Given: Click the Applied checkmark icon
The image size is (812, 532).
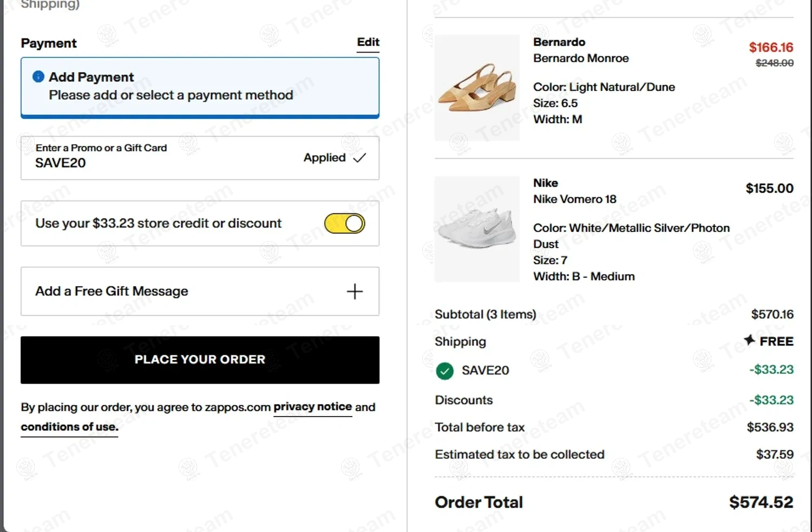Looking at the screenshot, I should (359, 158).
